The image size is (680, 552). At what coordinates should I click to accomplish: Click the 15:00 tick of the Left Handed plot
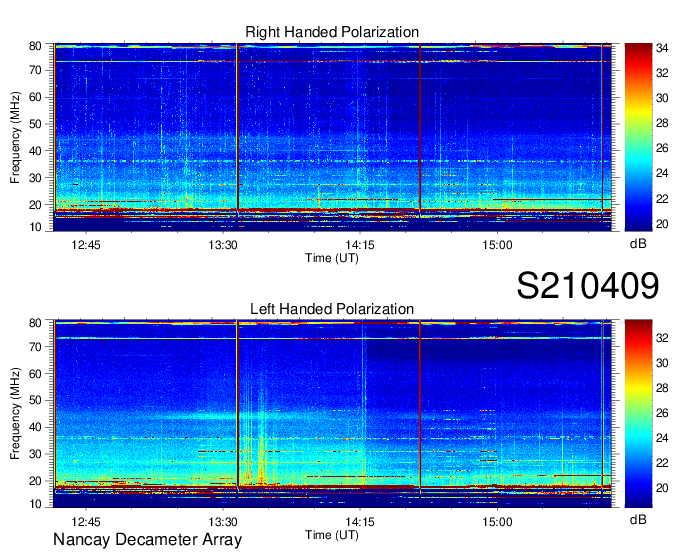coord(497,522)
